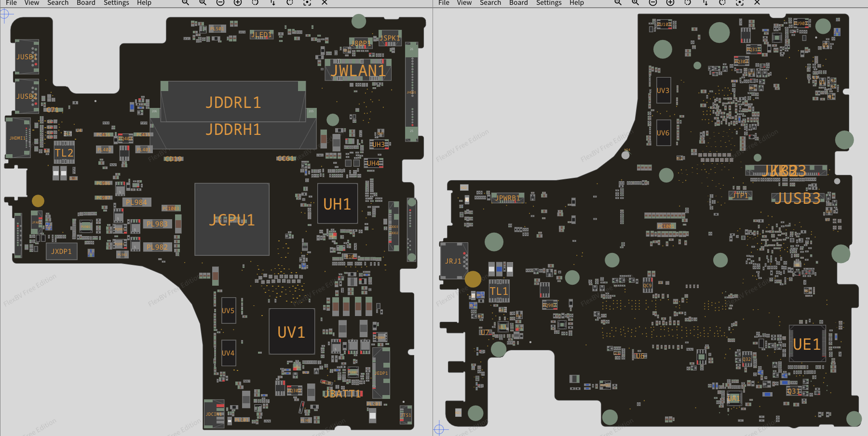Click the zoom out (minus) icon in left window
Viewport: 868px width, 436px height.
[220, 3]
